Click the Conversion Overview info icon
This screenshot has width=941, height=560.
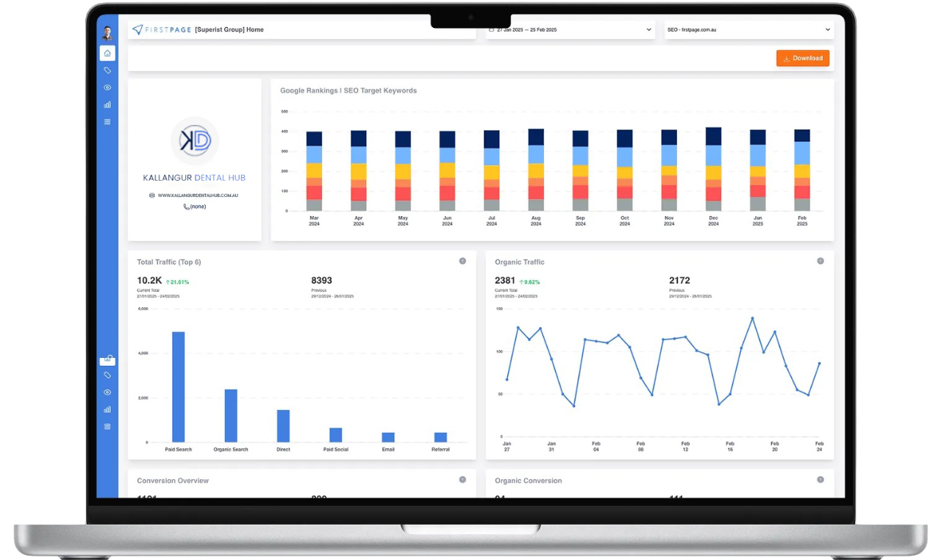point(462,480)
